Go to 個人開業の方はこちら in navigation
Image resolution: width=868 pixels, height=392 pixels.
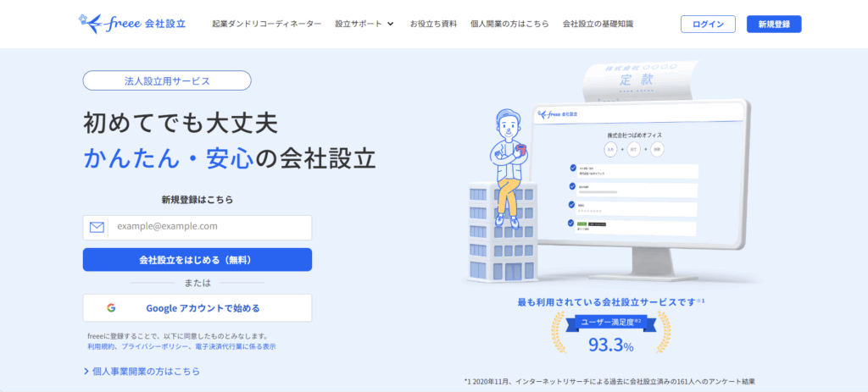point(509,24)
